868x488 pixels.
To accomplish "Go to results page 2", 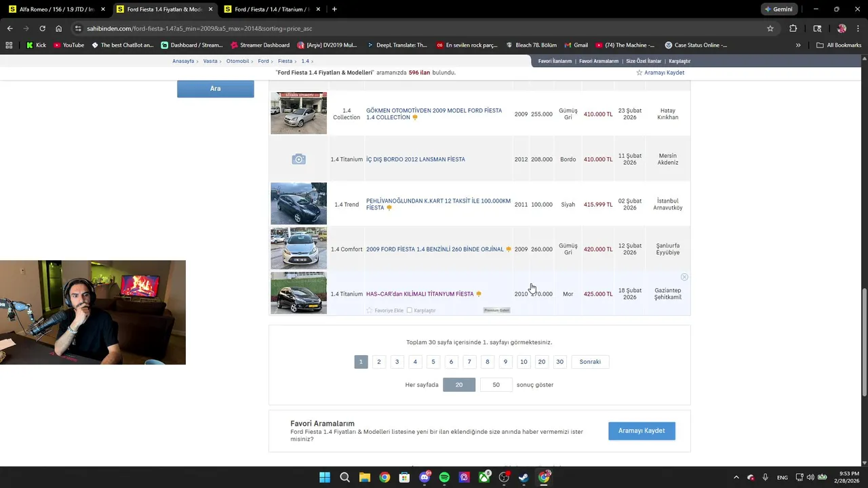I will [379, 362].
